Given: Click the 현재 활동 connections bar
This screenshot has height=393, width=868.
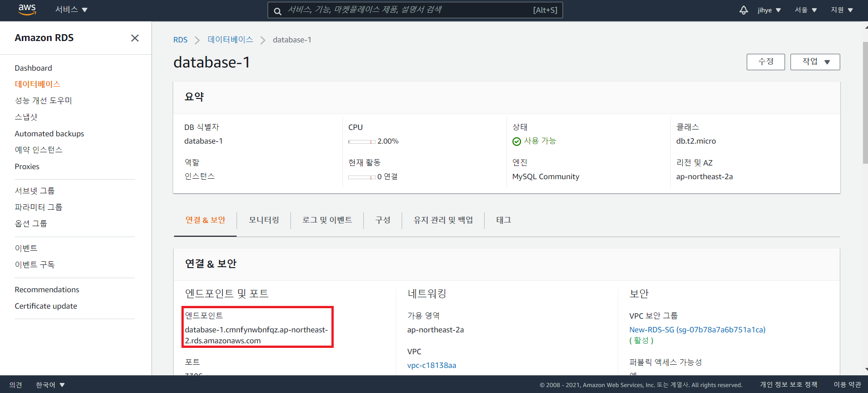Looking at the screenshot, I should pyautogui.click(x=362, y=177).
